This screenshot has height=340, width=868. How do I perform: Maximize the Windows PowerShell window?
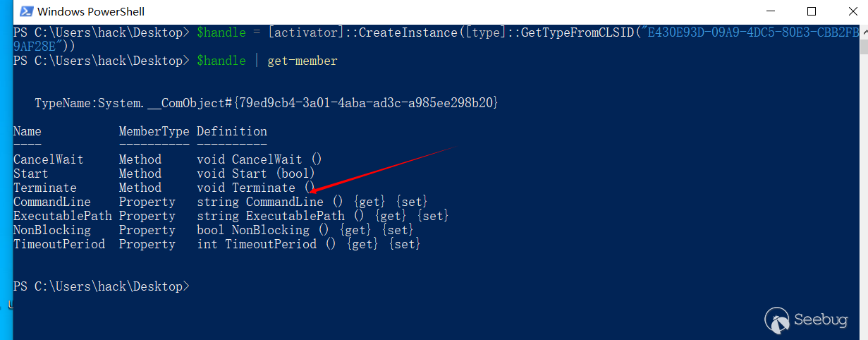[811, 11]
